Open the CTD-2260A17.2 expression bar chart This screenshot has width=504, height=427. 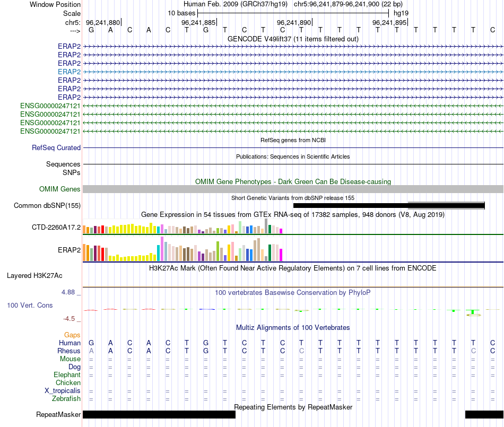pos(183,226)
